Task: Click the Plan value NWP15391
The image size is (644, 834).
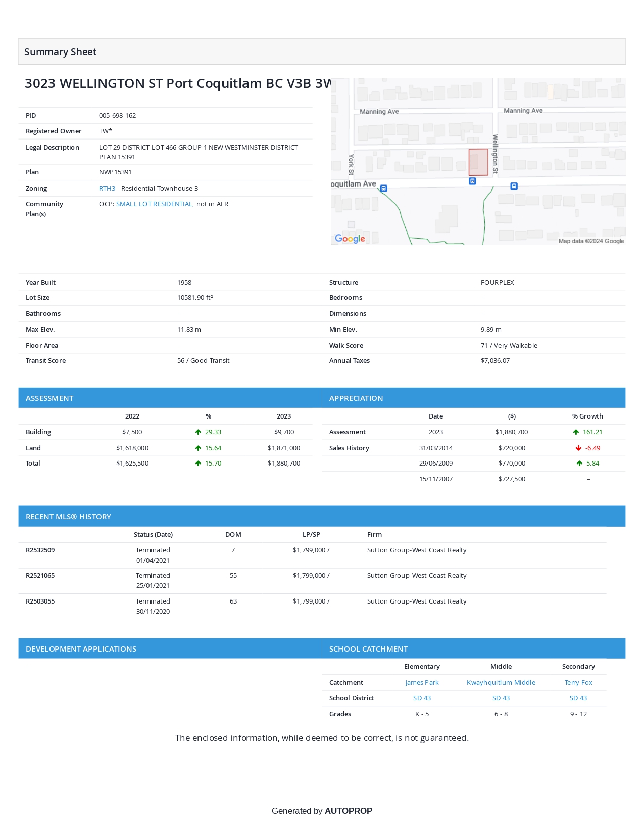Action: [115, 172]
